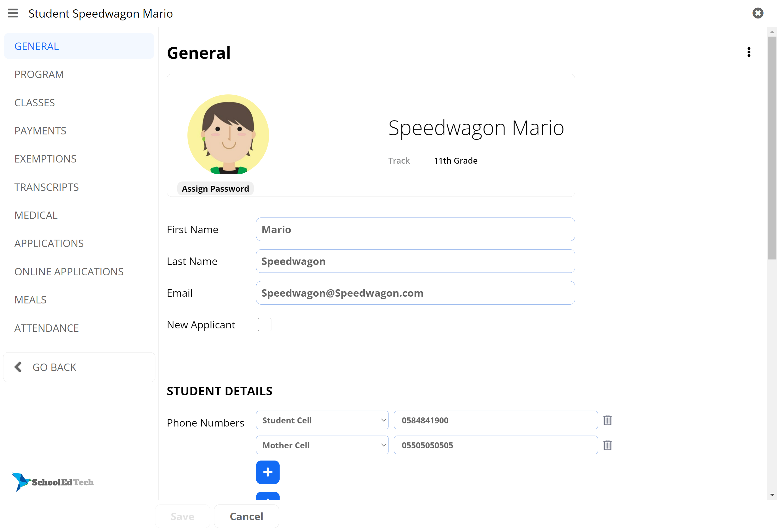The image size is (777, 532).
Task: Delete the Student Cell phone number
Action: pos(607,420)
